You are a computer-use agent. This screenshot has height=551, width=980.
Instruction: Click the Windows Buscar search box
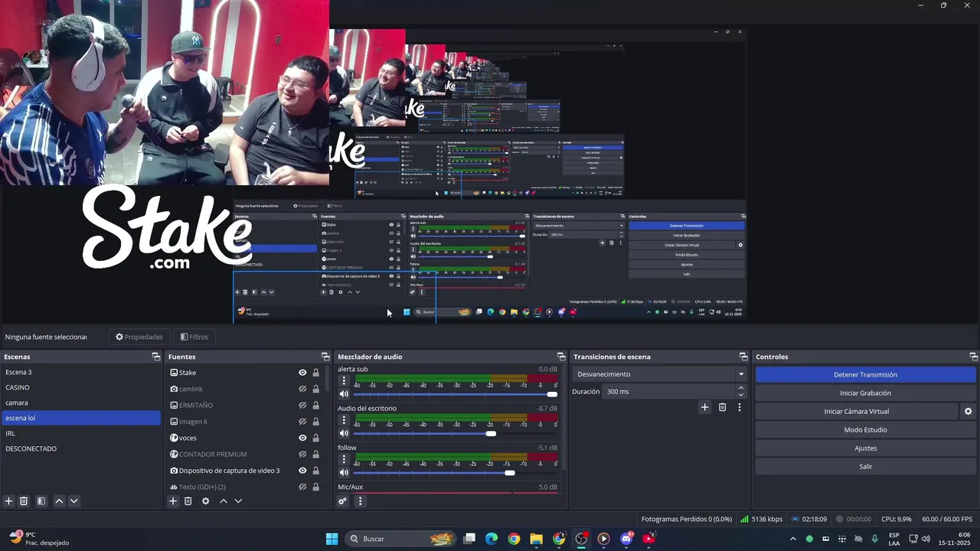point(401,539)
